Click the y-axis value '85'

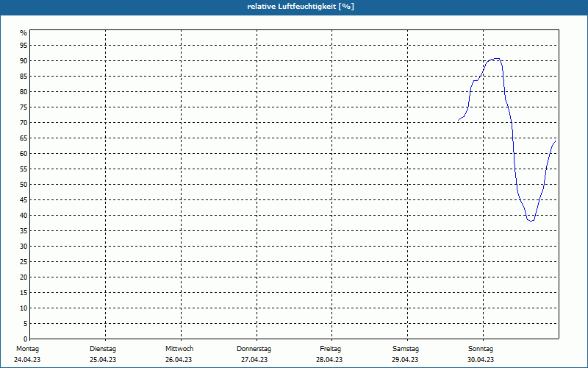(24, 77)
